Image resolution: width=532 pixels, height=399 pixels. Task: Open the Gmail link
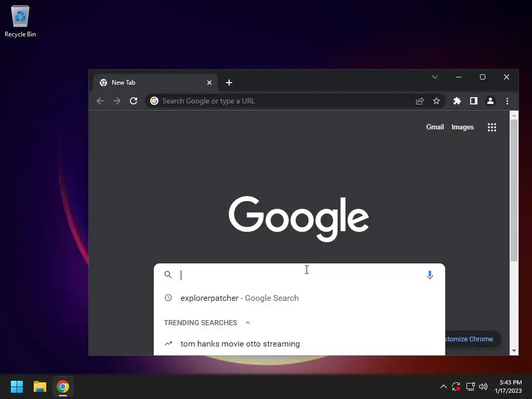click(435, 127)
